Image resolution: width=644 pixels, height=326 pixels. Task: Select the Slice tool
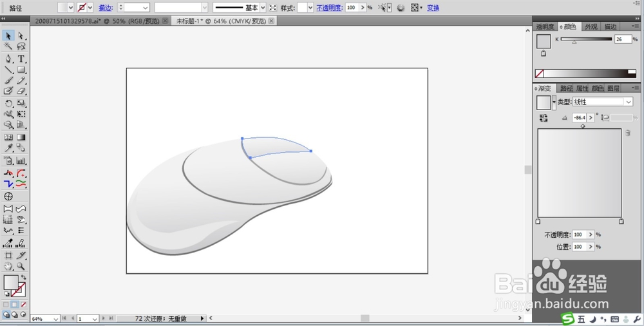coord(21,255)
